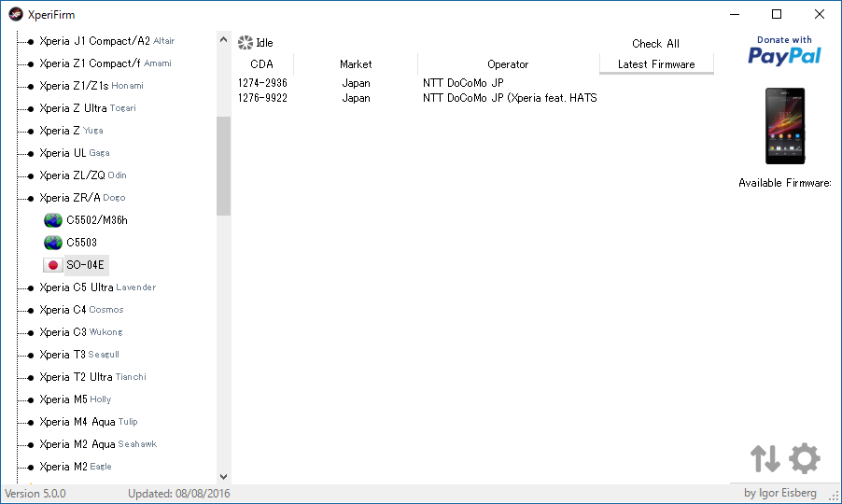Minimize the XperiFirm window
Image resolution: width=842 pixels, height=504 pixels.
[735, 15]
